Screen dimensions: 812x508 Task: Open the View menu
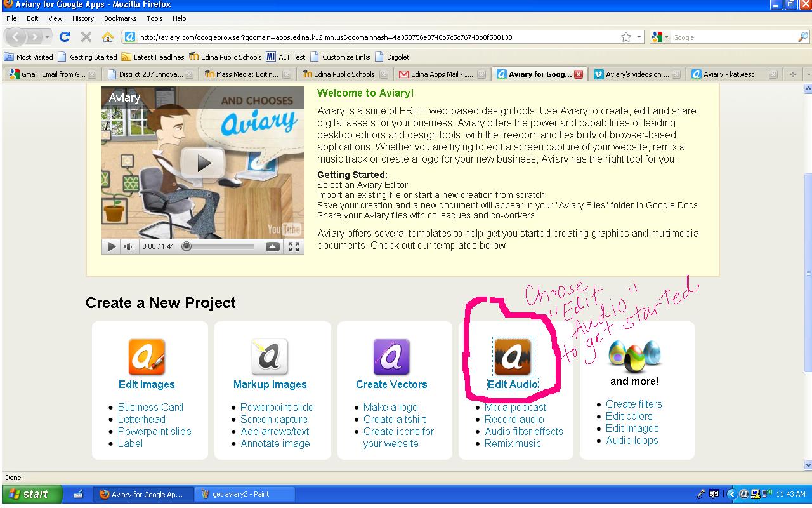(x=55, y=18)
